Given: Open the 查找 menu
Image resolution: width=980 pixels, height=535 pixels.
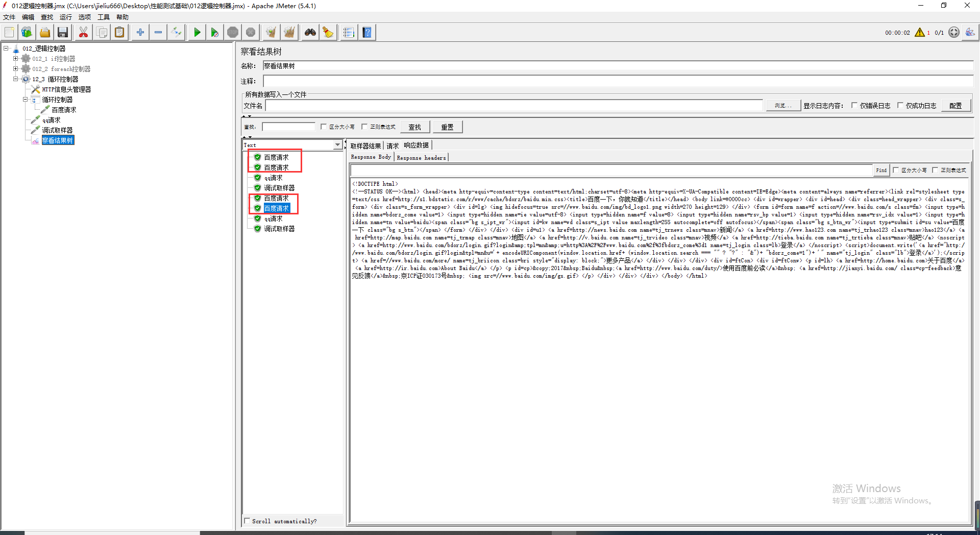Looking at the screenshot, I should [47, 17].
